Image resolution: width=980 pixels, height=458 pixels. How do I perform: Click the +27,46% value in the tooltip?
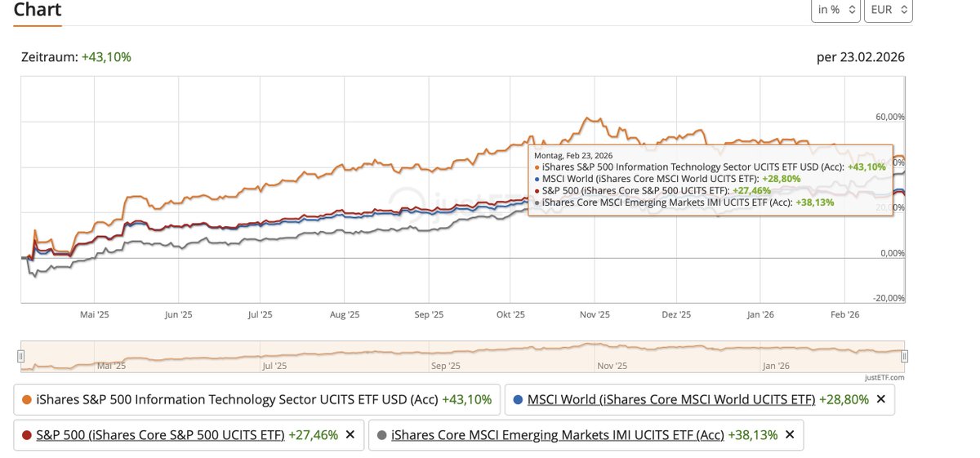[751, 190]
